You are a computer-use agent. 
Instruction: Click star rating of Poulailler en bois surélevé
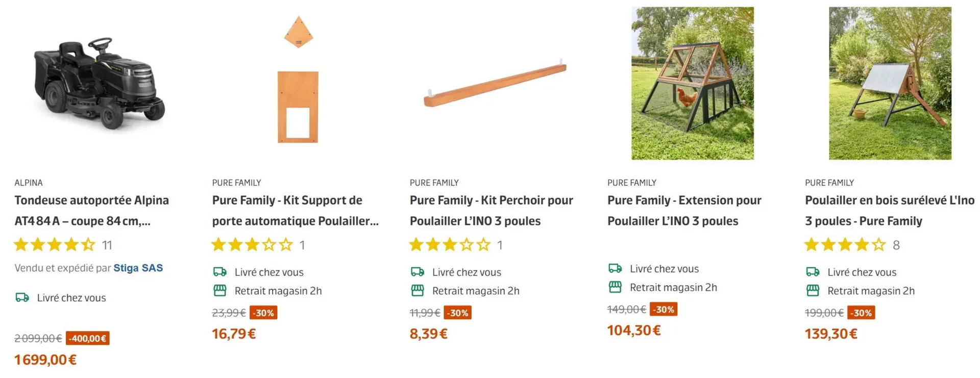(845, 245)
